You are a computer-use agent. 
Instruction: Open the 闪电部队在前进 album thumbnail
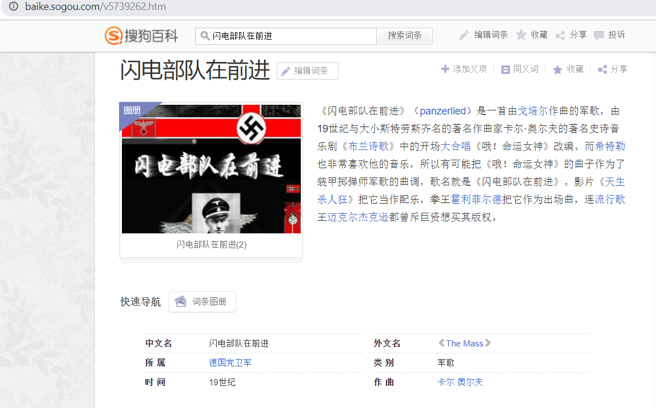[x=211, y=168]
